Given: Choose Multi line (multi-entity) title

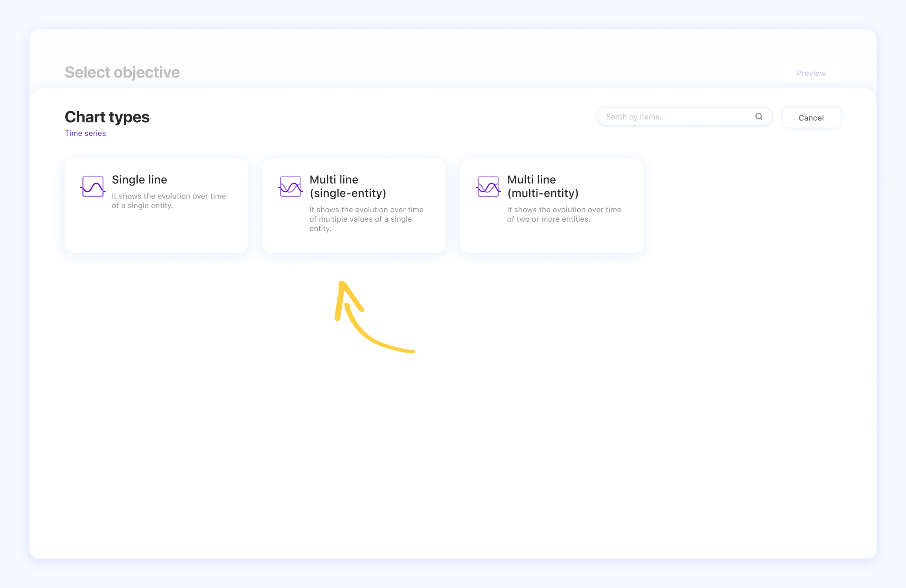Looking at the screenshot, I should click(x=543, y=186).
